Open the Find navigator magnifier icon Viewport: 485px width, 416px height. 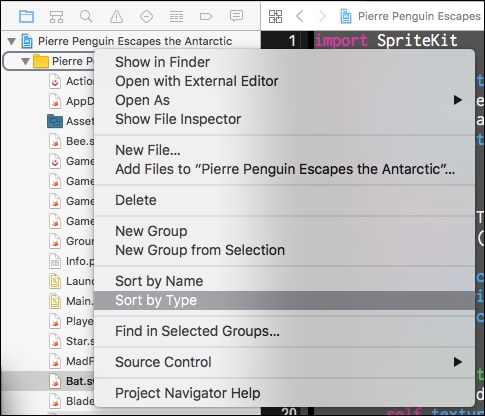(x=86, y=16)
